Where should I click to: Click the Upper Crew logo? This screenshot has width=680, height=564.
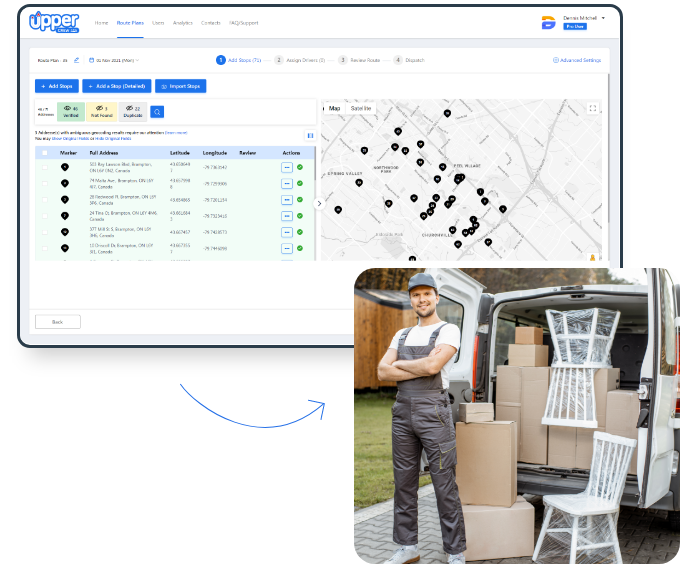(x=54, y=22)
